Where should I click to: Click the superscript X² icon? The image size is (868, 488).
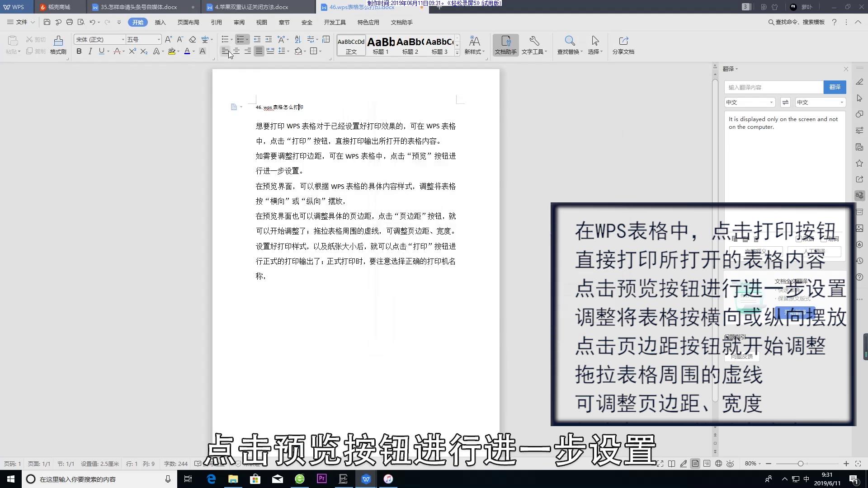pyautogui.click(x=132, y=52)
